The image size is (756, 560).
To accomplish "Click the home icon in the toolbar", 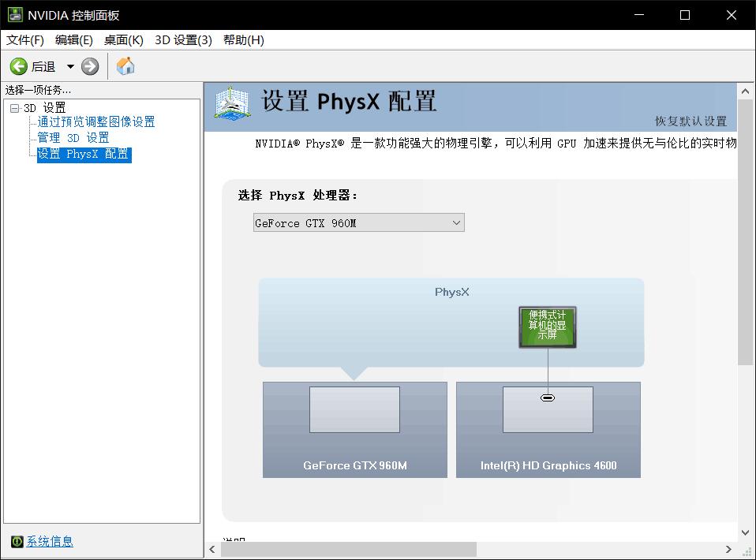I will (x=125, y=66).
